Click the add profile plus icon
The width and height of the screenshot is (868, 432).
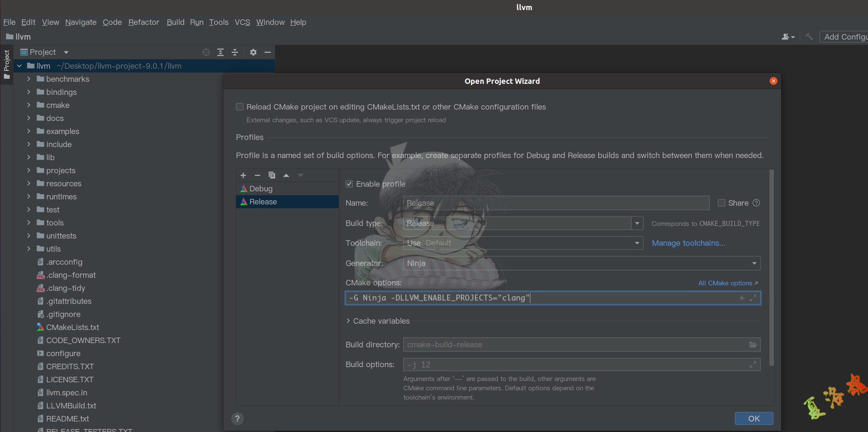(x=243, y=175)
